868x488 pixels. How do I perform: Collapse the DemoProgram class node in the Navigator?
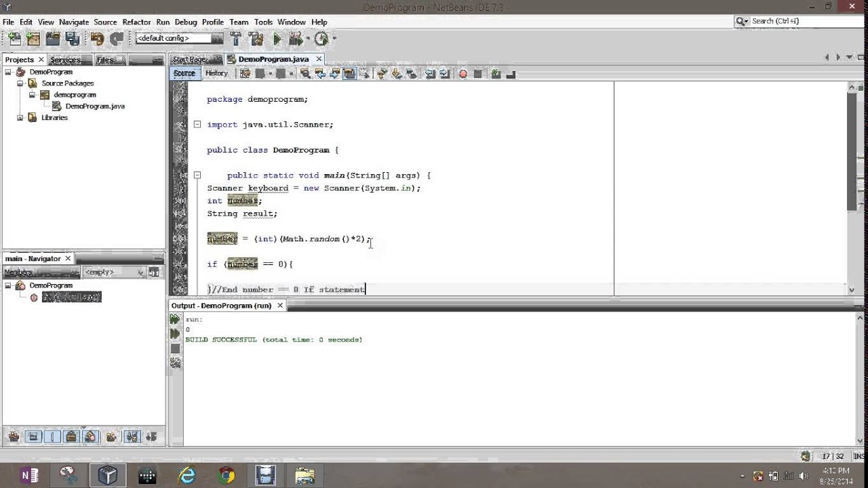click(8, 285)
